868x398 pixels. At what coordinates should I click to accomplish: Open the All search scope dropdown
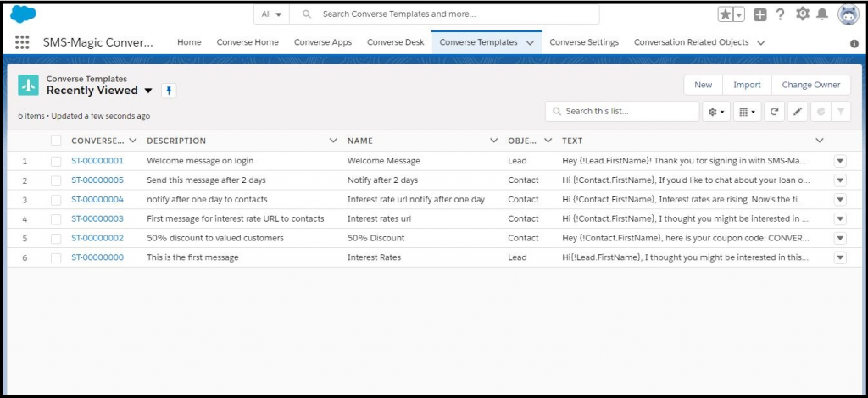(271, 14)
